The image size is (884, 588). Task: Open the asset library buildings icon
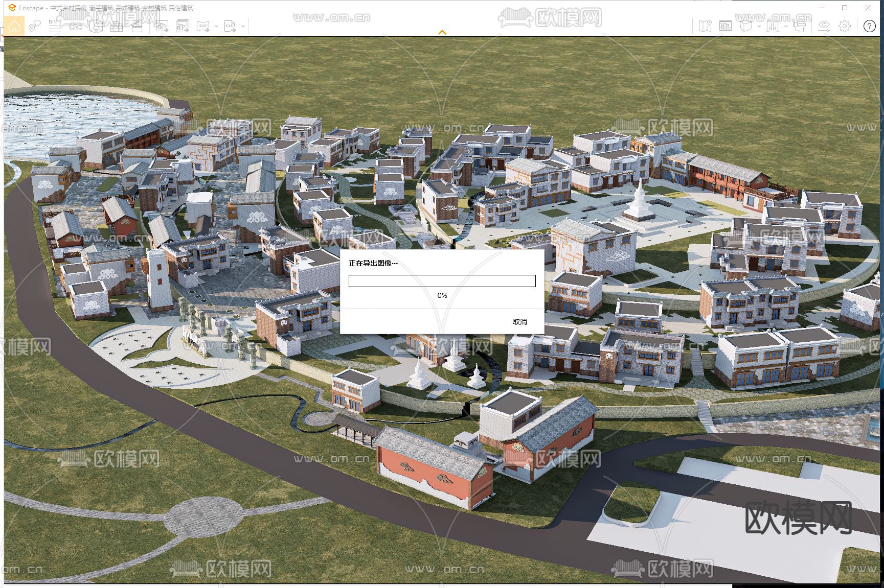tap(117, 26)
